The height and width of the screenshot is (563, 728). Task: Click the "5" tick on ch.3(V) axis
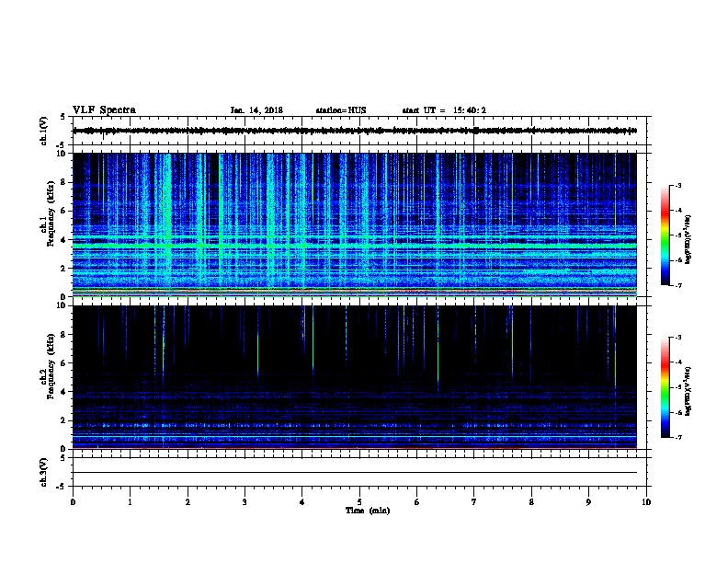click(63, 458)
